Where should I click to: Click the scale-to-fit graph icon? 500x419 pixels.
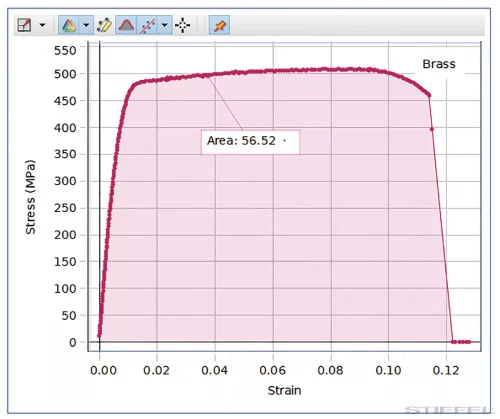[24, 25]
